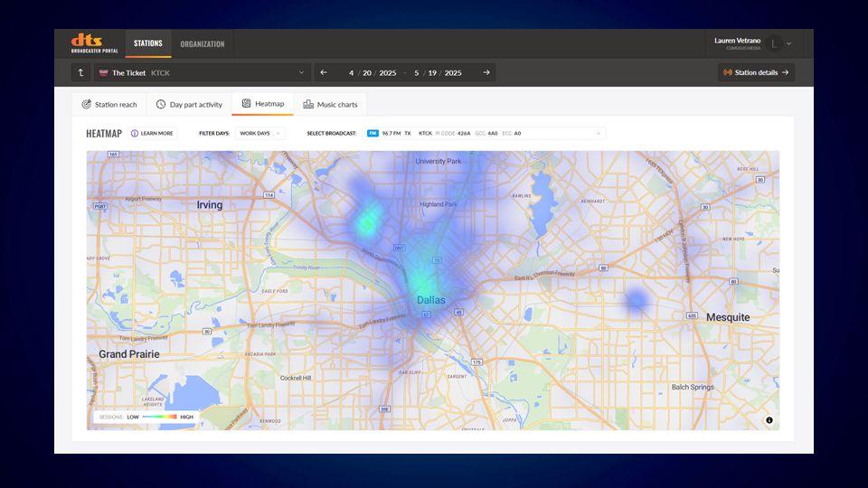The image size is (868, 488).
Task: Edit the end day field 19
Action: pyautogui.click(x=432, y=73)
